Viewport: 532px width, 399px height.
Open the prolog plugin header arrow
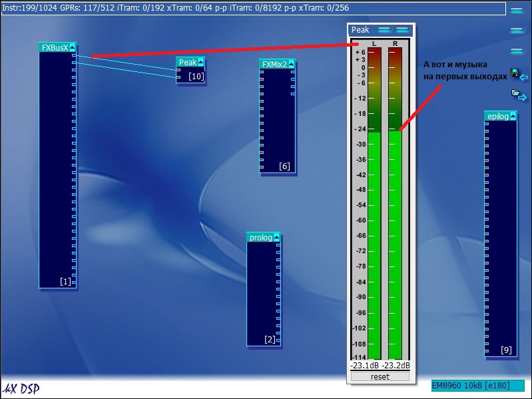276,238
